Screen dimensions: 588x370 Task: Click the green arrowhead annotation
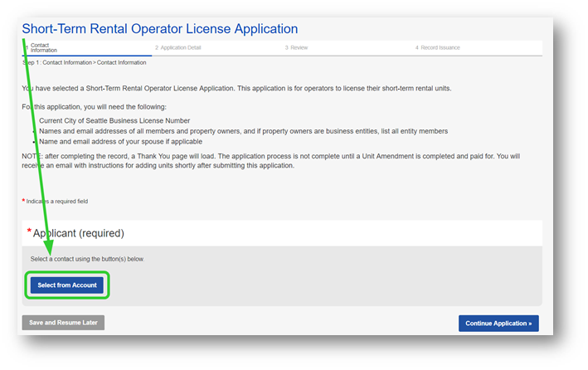click(50, 246)
